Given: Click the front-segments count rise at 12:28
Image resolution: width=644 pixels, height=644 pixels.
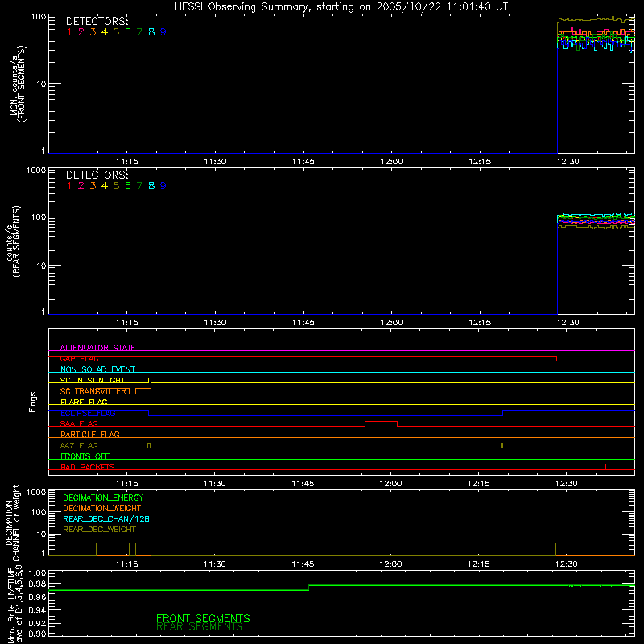Looking at the screenshot, I should click(x=557, y=86).
